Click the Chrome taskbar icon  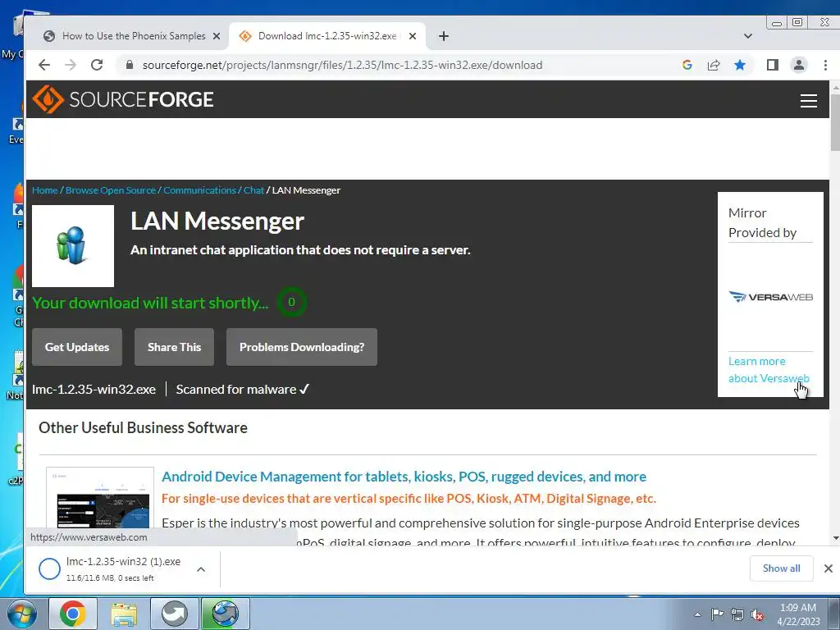click(x=73, y=614)
